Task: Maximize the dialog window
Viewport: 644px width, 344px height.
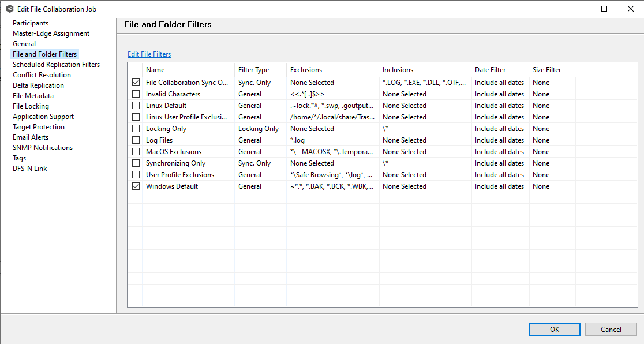Action: [604, 9]
